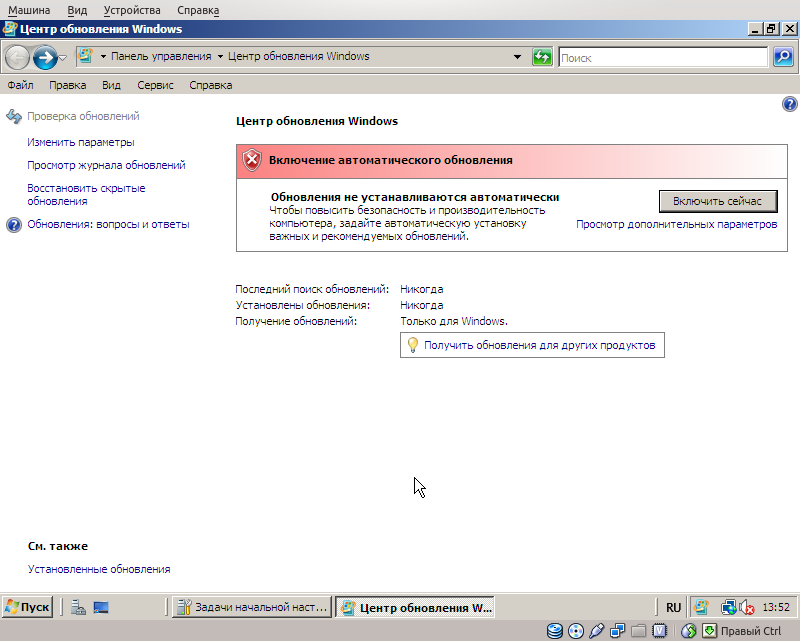Click the back navigation arrow
The image size is (800, 641).
17,57
